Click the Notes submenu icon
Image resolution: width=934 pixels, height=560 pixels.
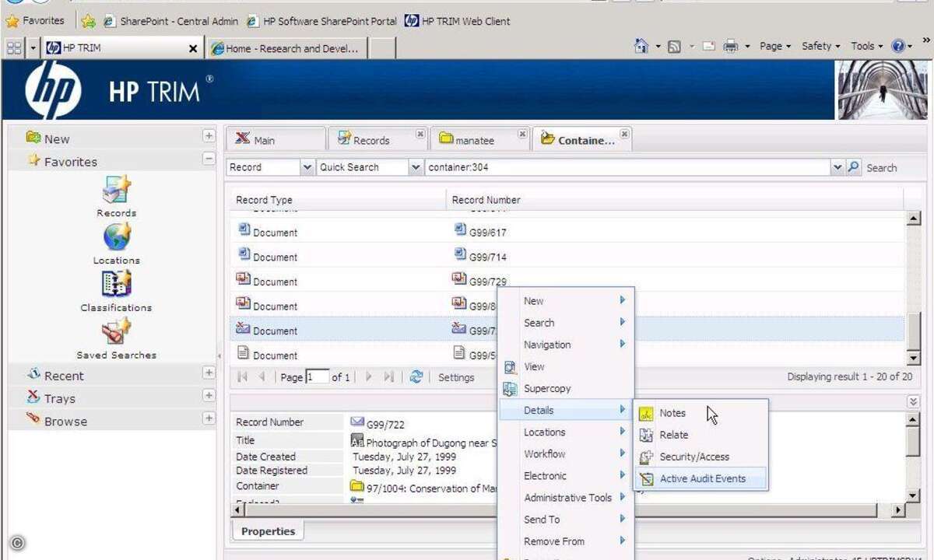pyautogui.click(x=646, y=414)
